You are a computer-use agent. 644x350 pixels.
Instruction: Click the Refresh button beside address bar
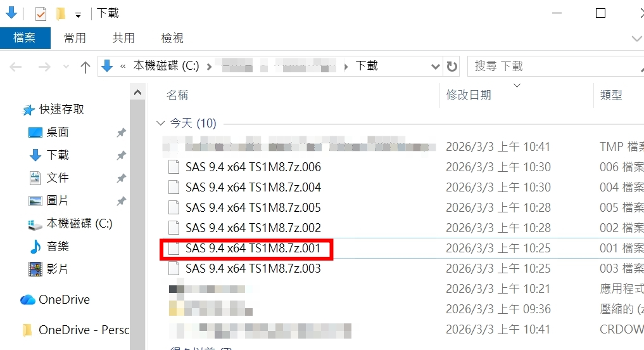[x=451, y=66]
